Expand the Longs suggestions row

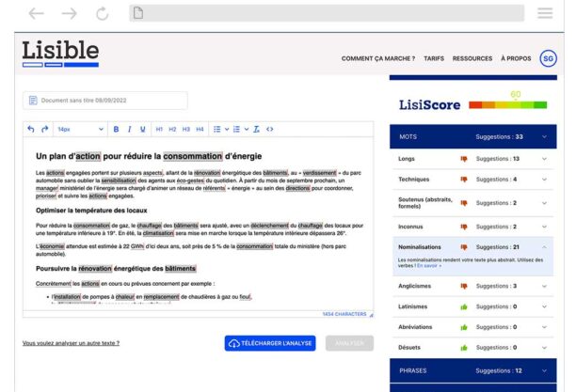click(x=473, y=159)
